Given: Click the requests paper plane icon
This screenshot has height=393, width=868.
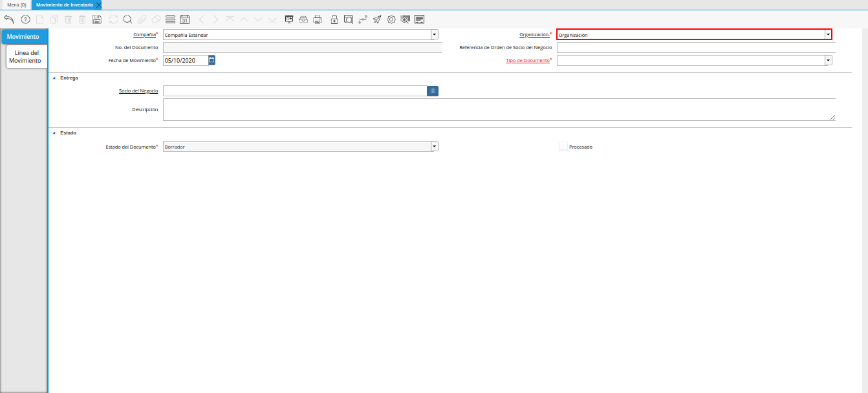Looking at the screenshot, I should pyautogui.click(x=377, y=19).
